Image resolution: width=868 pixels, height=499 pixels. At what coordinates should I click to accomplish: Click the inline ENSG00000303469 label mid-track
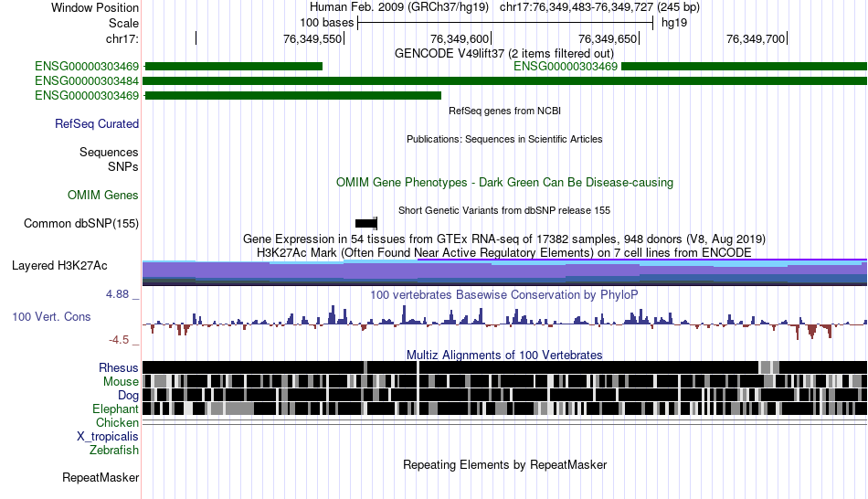[566, 67]
